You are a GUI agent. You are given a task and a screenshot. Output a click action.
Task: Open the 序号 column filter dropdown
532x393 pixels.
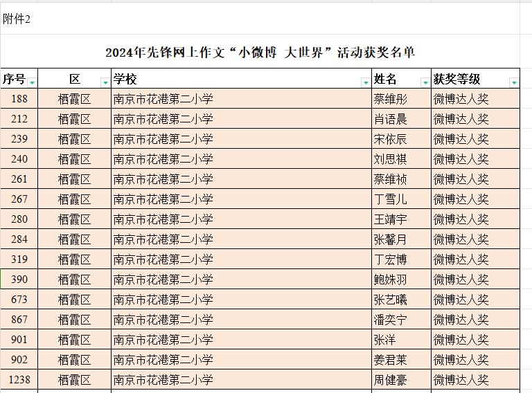(x=33, y=82)
